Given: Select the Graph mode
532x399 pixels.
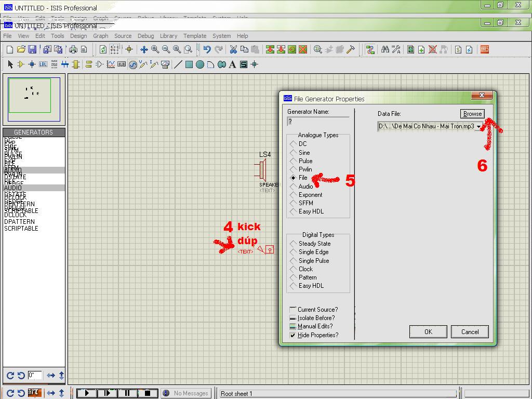Looking at the screenshot, I should [111, 64].
